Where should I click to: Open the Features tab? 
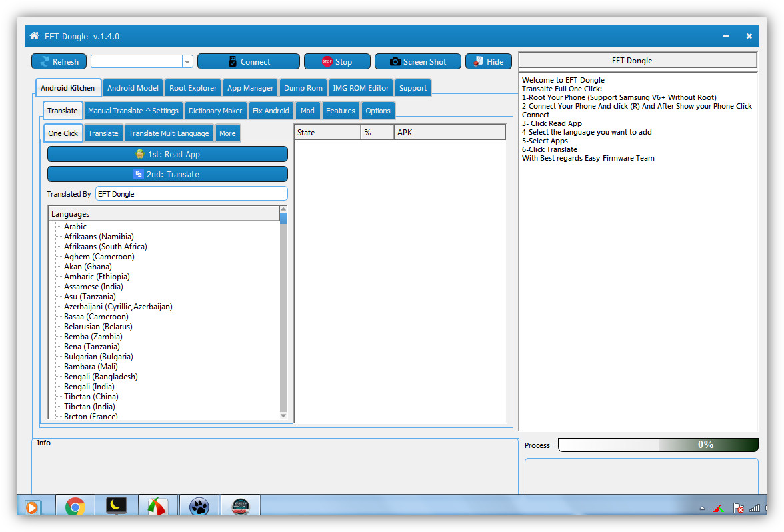point(340,111)
